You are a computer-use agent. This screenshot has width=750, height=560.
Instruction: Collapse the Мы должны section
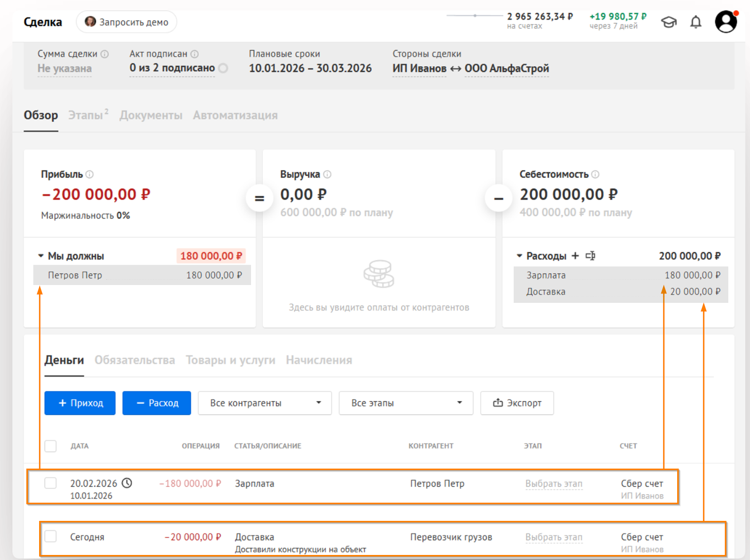[41, 256]
